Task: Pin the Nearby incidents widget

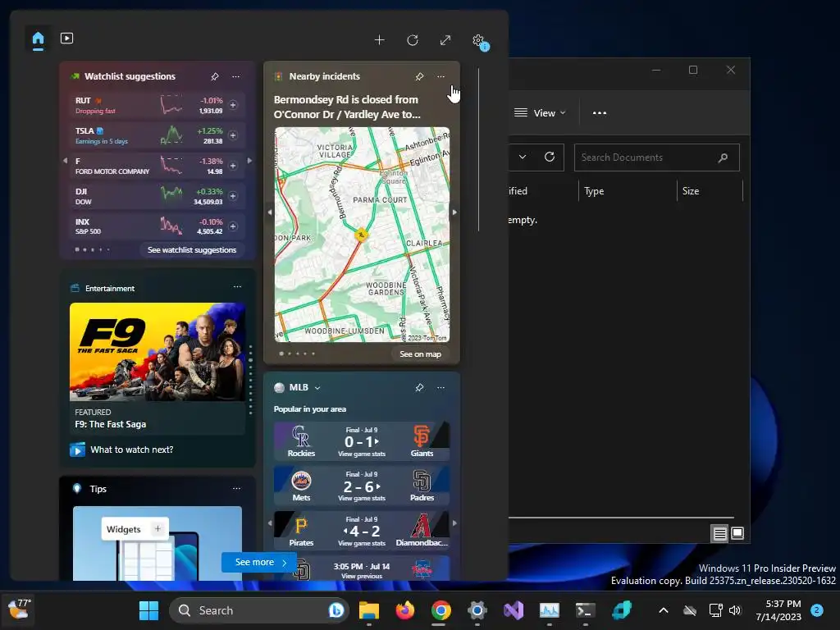Action: (419, 76)
